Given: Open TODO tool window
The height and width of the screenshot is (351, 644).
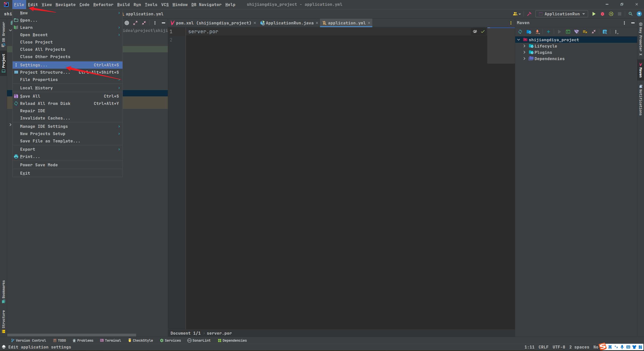Looking at the screenshot, I should pos(60,340).
